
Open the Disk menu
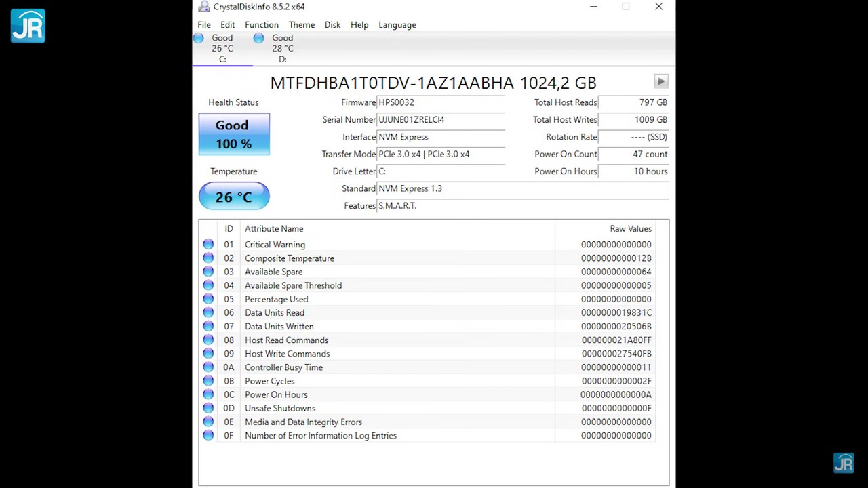pos(332,25)
